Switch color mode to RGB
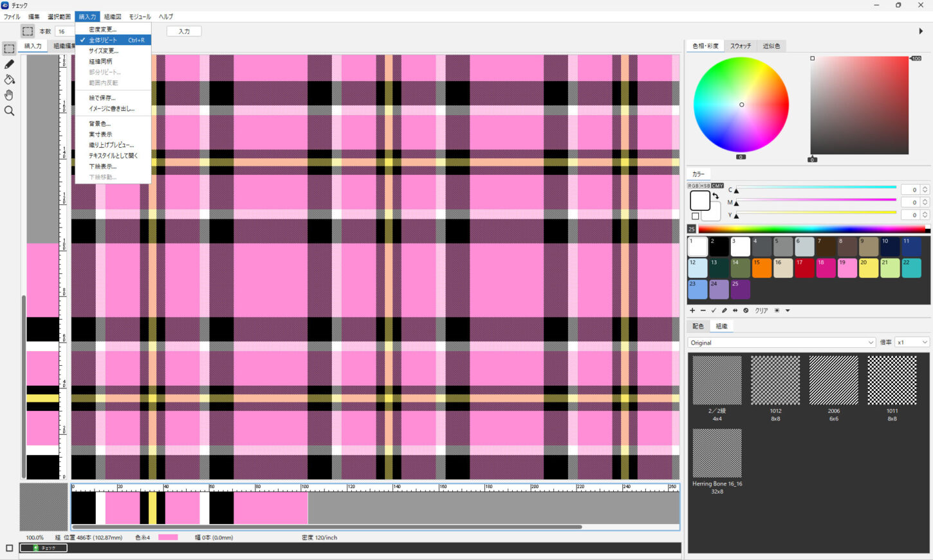Image resolution: width=933 pixels, height=560 pixels. pyautogui.click(x=694, y=186)
